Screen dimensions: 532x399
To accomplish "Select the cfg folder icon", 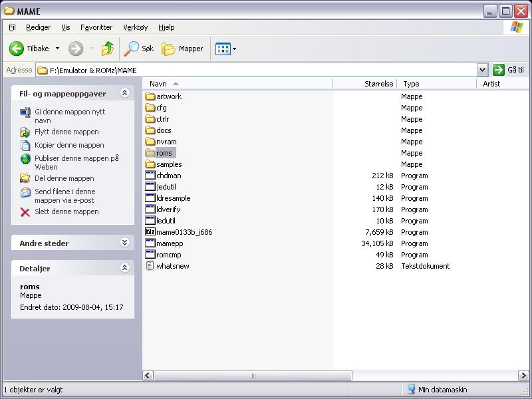I will coord(150,108).
